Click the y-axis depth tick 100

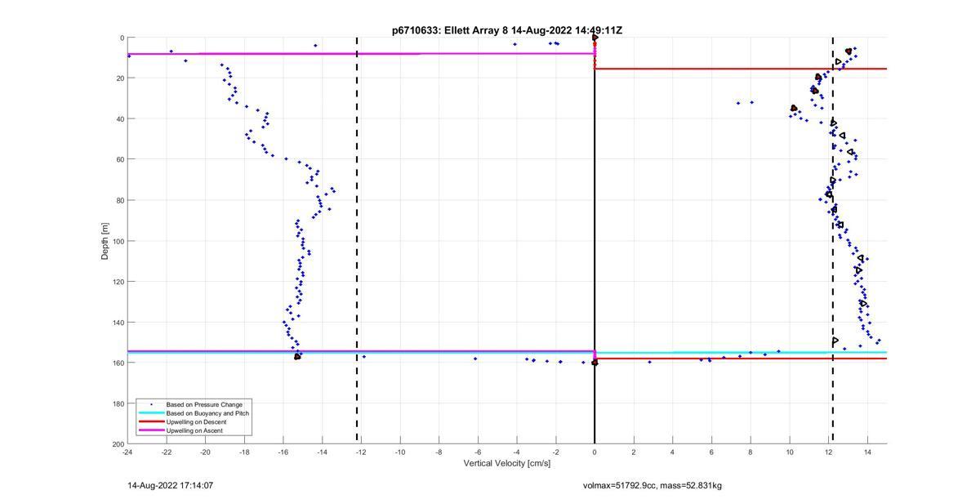coord(118,241)
